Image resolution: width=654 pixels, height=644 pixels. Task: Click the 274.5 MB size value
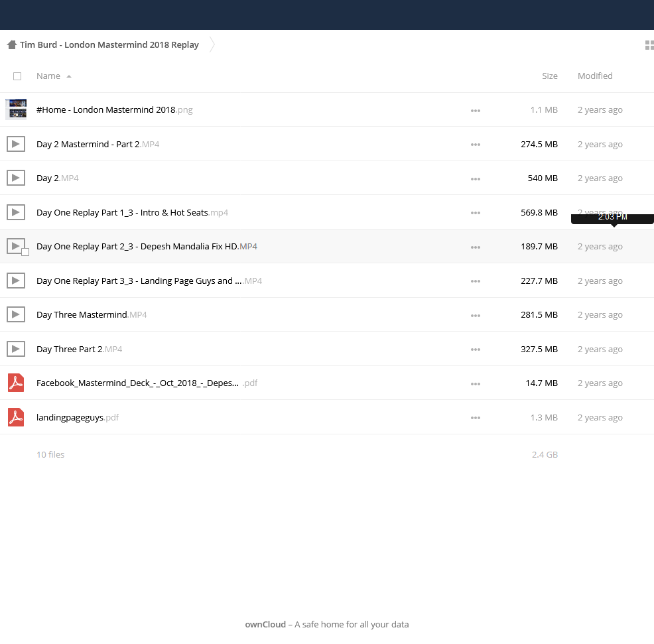539,144
